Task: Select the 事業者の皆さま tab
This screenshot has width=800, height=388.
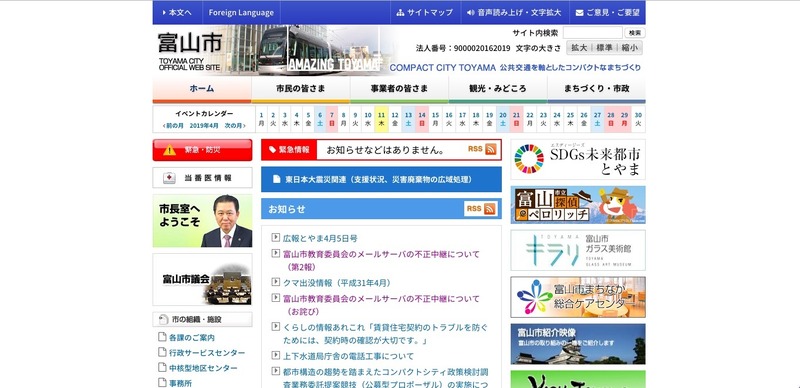Action: point(399,89)
